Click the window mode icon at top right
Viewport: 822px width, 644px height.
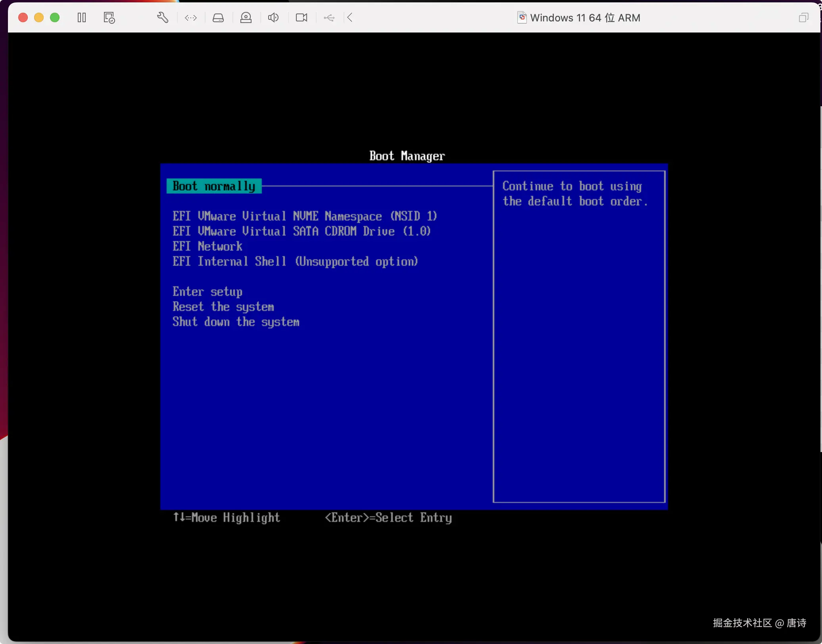coord(803,17)
